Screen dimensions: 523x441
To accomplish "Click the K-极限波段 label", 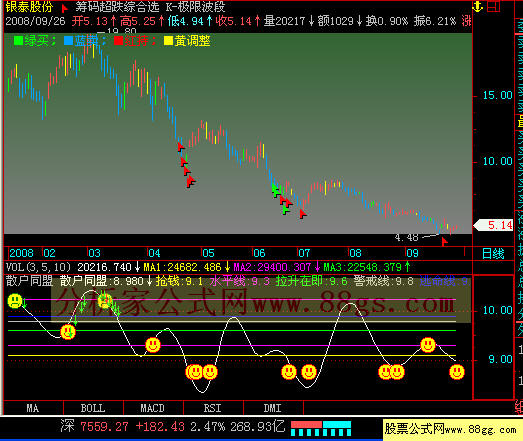I will click(x=195, y=7).
